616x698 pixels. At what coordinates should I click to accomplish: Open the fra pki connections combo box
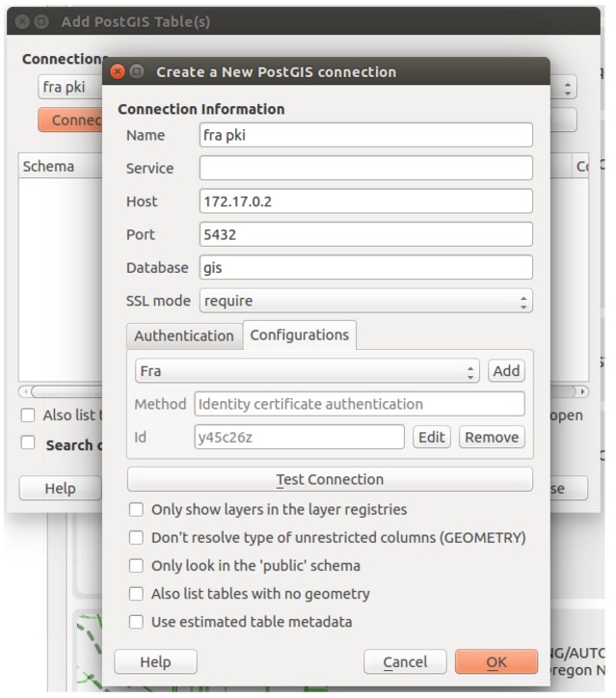tap(71, 87)
